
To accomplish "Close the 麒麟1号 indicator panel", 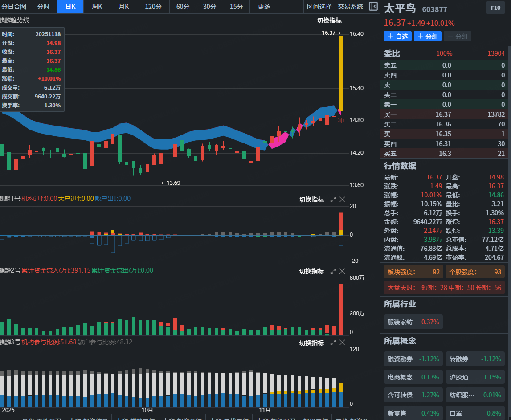I will pyautogui.click(x=342, y=200).
